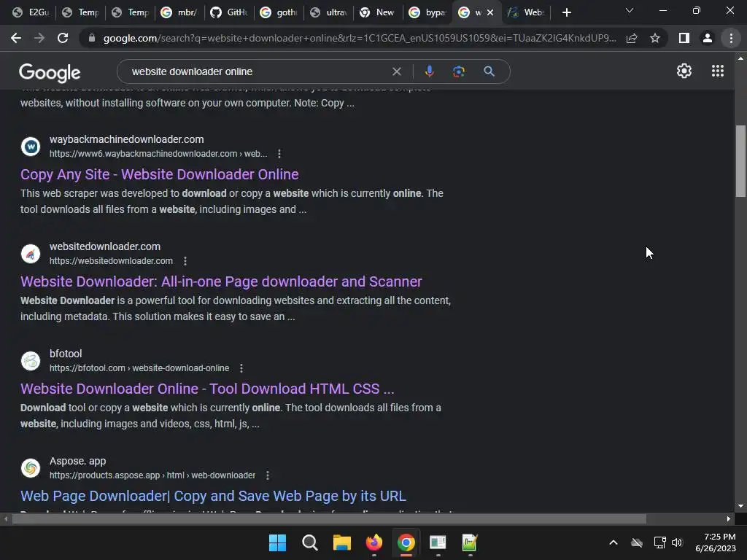Open Windows taskbar search

[309, 542]
